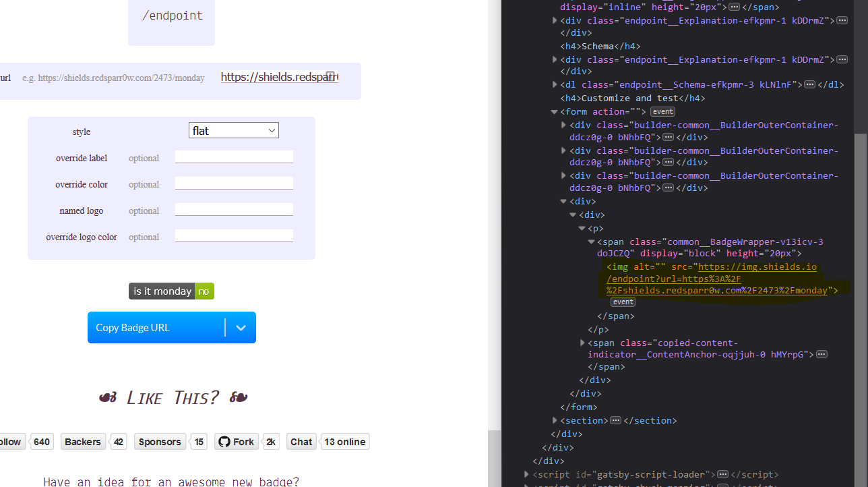Click the follower count 640

42,442
